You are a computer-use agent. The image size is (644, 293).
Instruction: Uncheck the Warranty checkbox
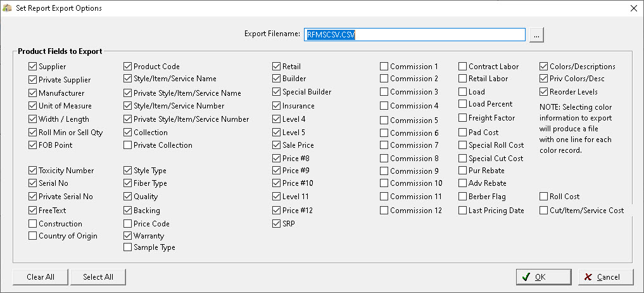point(128,236)
